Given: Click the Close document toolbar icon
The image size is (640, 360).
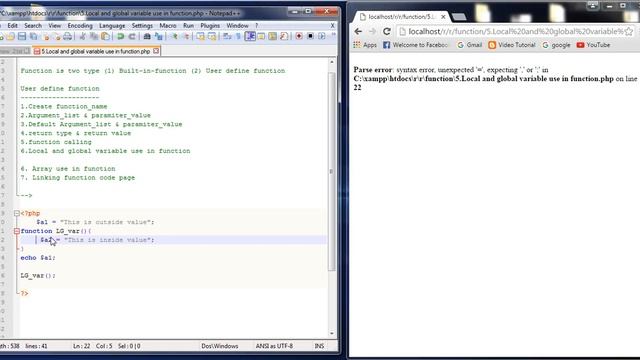Looking at the screenshot, I should [46, 37].
